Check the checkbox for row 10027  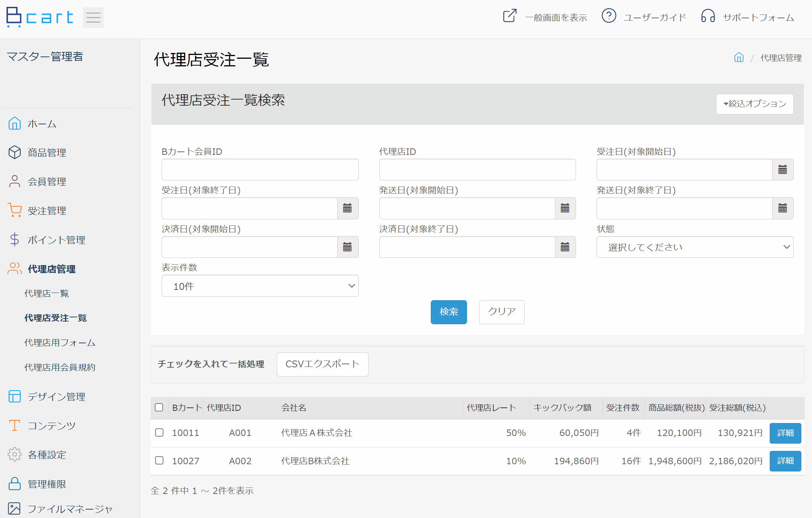click(159, 460)
